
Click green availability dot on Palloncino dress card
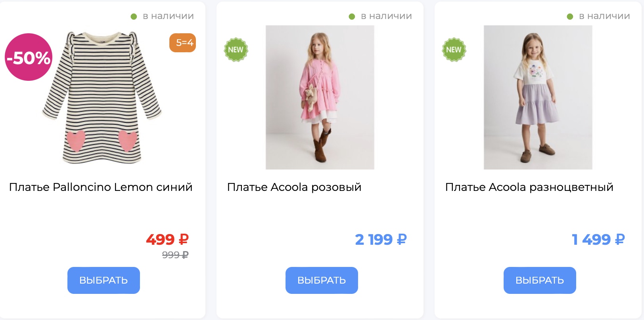click(x=134, y=17)
